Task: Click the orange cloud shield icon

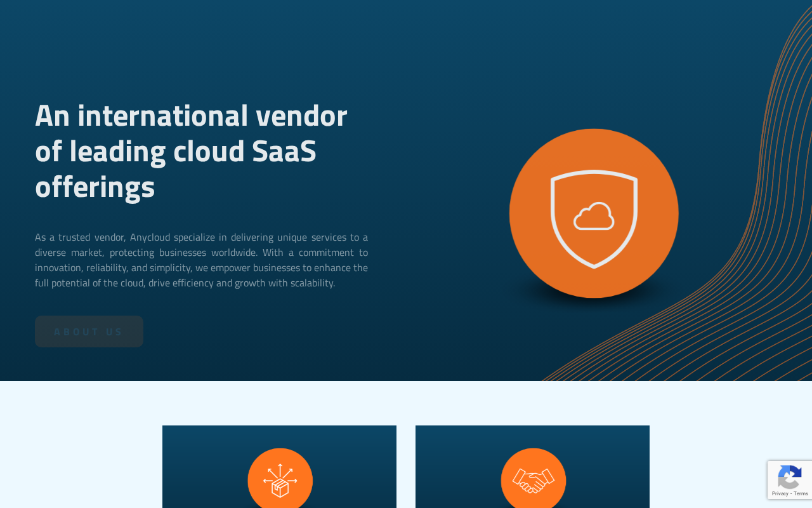Action: click(x=594, y=213)
